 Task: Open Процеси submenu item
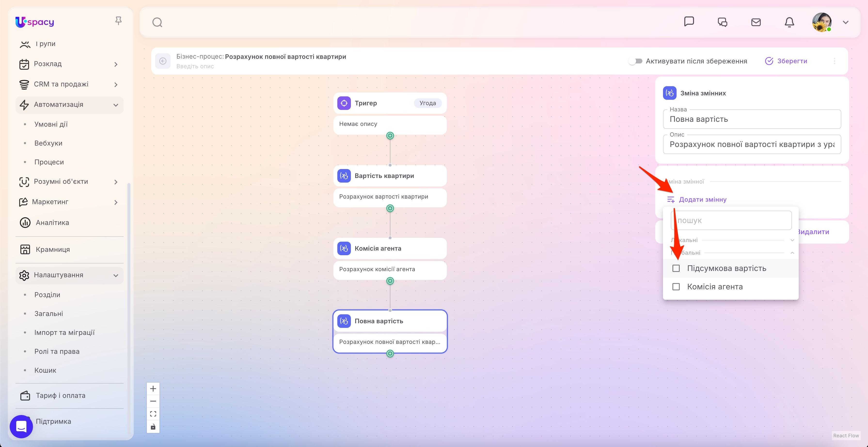click(x=49, y=162)
